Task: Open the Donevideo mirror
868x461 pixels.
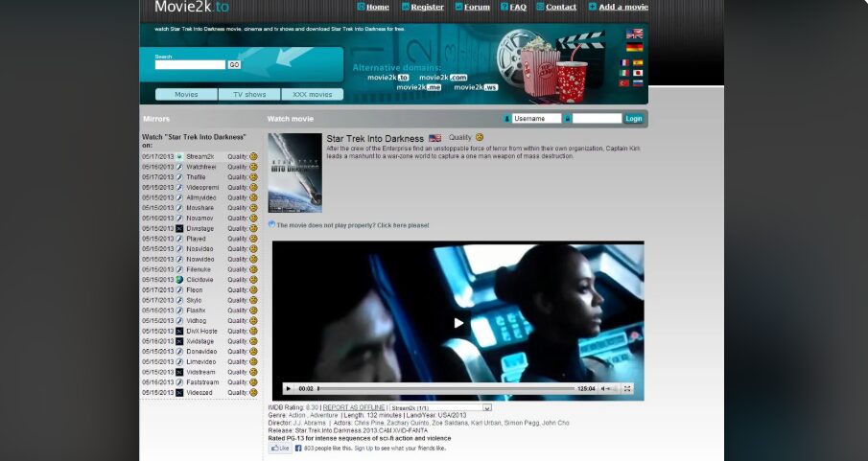Action: 201,352
